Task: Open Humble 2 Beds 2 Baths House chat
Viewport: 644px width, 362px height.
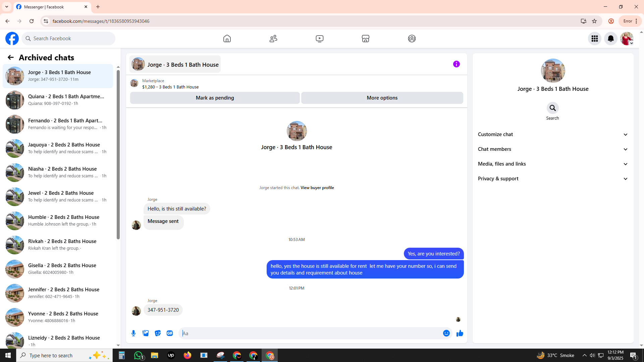Action: (x=58, y=221)
